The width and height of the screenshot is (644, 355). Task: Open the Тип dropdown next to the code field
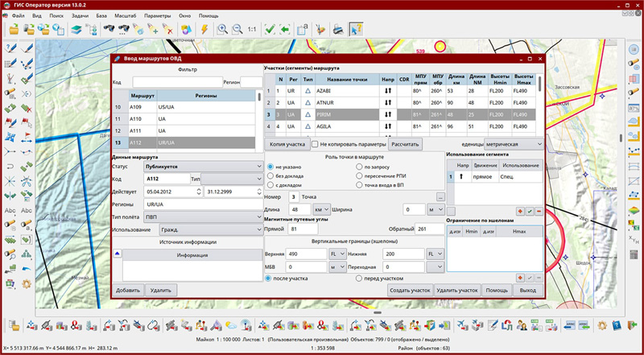coord(232,180)
